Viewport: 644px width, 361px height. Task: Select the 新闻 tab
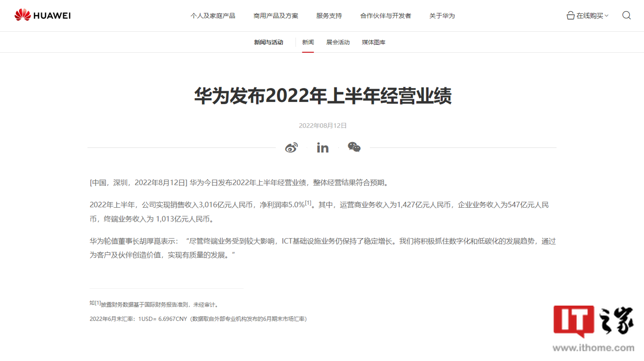pos(308,42)
